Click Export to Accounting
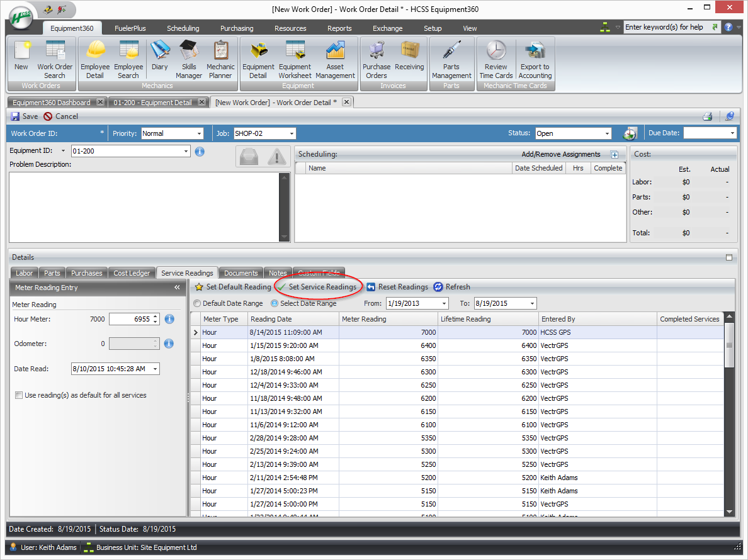Viewport: 748px width, 560px height. (535, 60)
